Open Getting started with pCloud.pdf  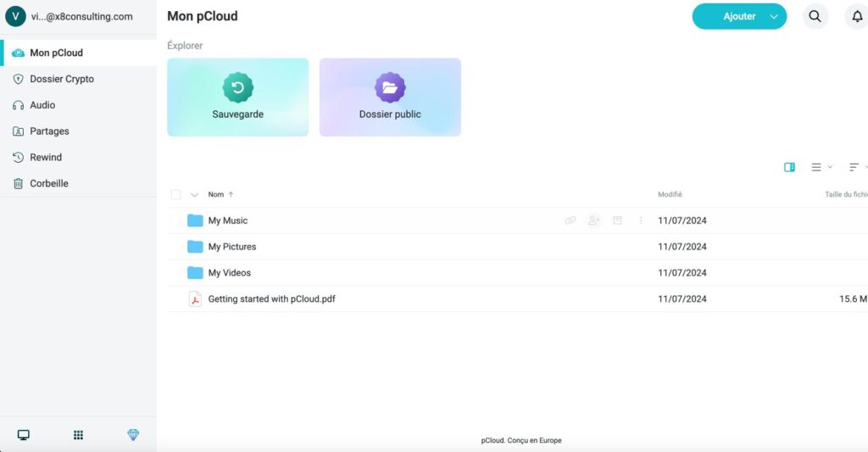point(272,299)
